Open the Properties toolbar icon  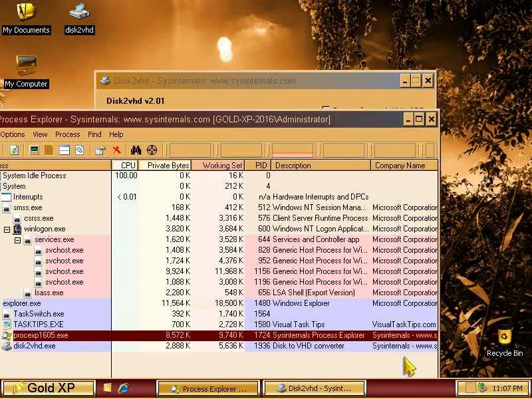click(x=100, y=150)
